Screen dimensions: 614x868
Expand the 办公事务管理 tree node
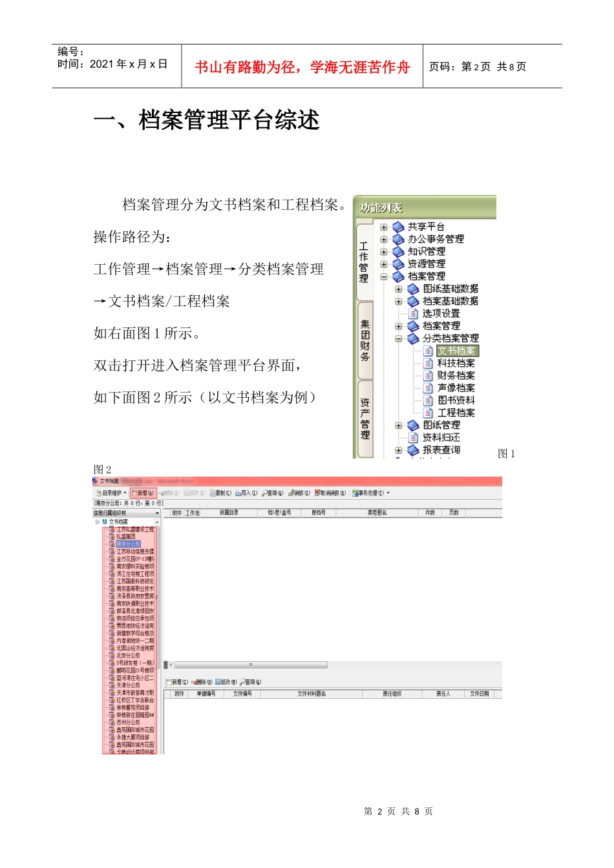pos(384,240)
